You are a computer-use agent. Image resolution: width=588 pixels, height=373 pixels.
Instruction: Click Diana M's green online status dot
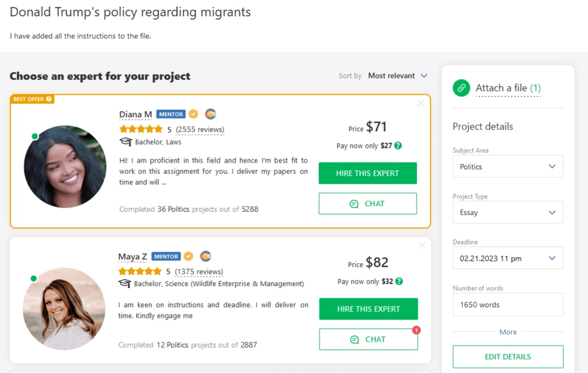[35, 137]
